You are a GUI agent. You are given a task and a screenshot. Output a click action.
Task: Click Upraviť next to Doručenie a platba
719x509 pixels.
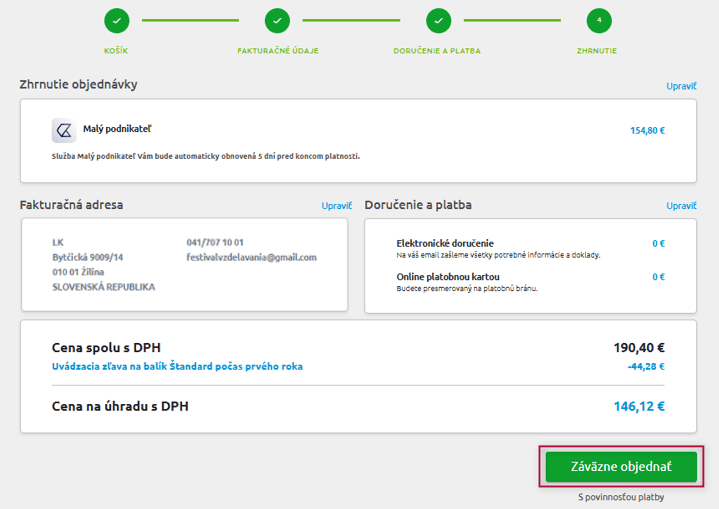pos(681,206)
